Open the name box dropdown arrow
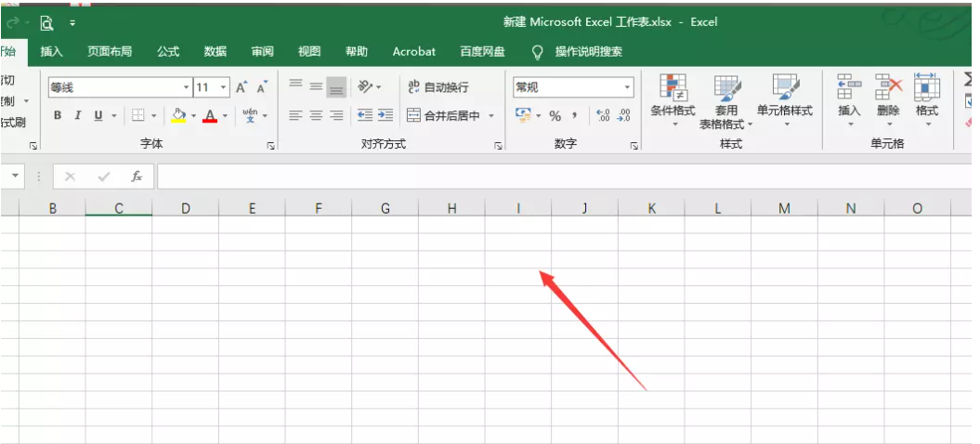The height and width of the screenshot is (444, 980). click(x=14, y=177)
